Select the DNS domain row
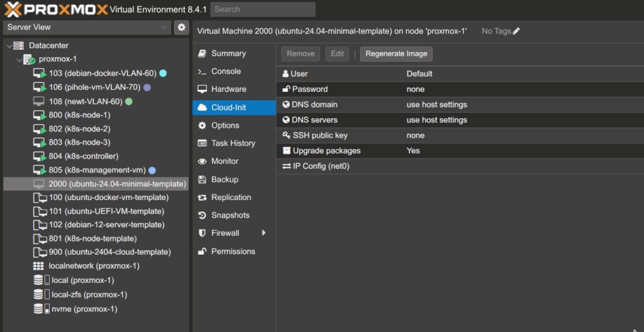Viewport: 644px width, 332px height. click(460, 105)
